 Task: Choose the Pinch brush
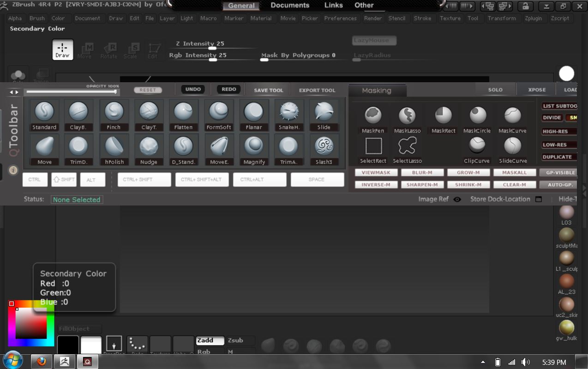114,112
